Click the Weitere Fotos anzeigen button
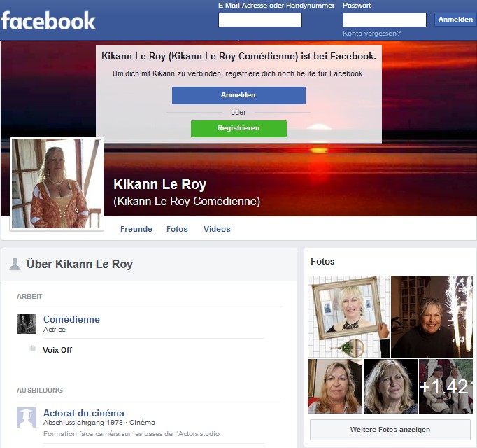This screenshot has width=477, height=448. (x=390, y=429)
